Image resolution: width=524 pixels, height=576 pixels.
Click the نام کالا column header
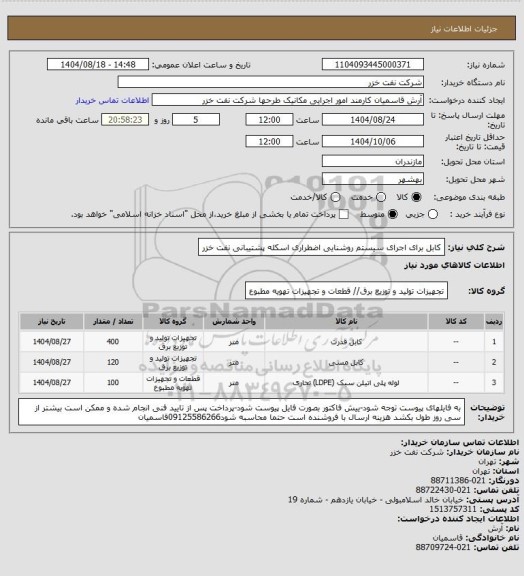(x=346, y=321)
